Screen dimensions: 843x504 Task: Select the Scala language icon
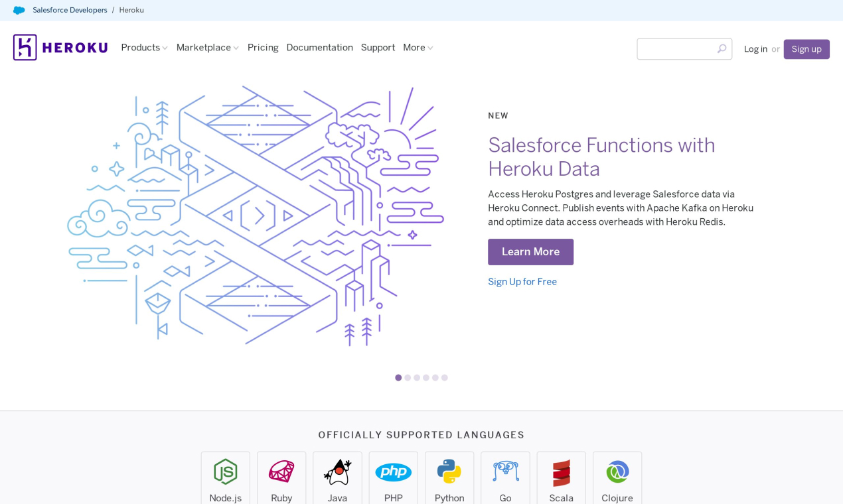[x=561, y=472]
